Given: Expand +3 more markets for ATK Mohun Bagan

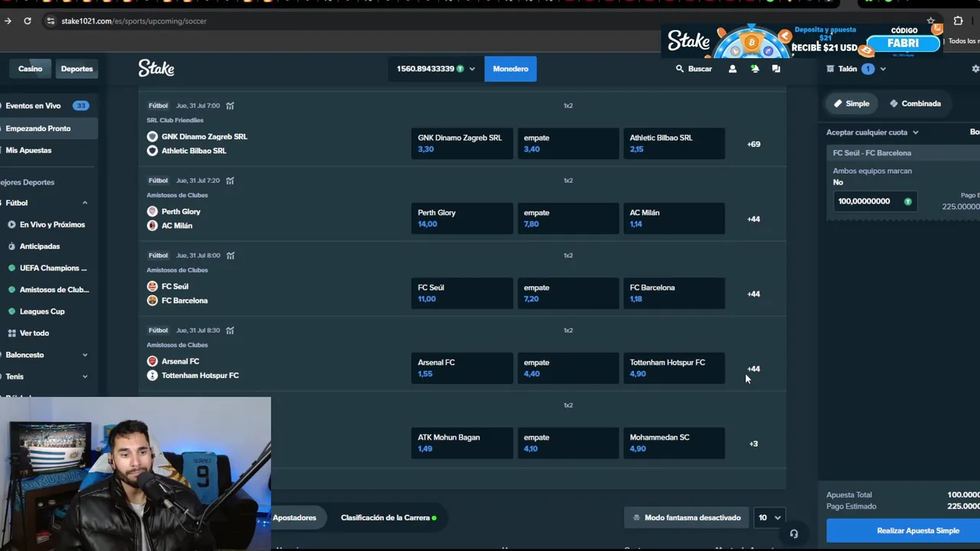Looking at the screenshot, I should tap(753, 444).
